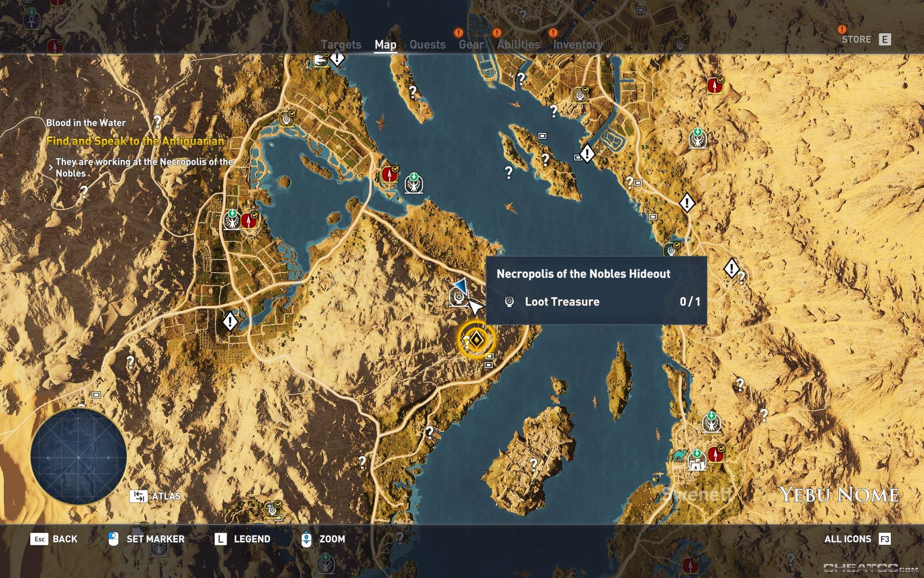Viewport: 924px width, 578px height.
Task: Open the map LEGEND
Action: (x=242, y=539)
